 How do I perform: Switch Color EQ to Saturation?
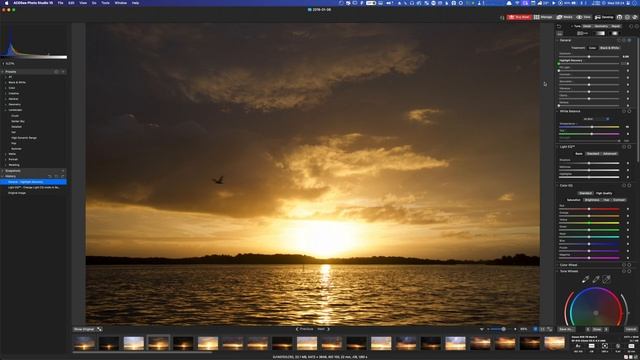tap(573, 200)
